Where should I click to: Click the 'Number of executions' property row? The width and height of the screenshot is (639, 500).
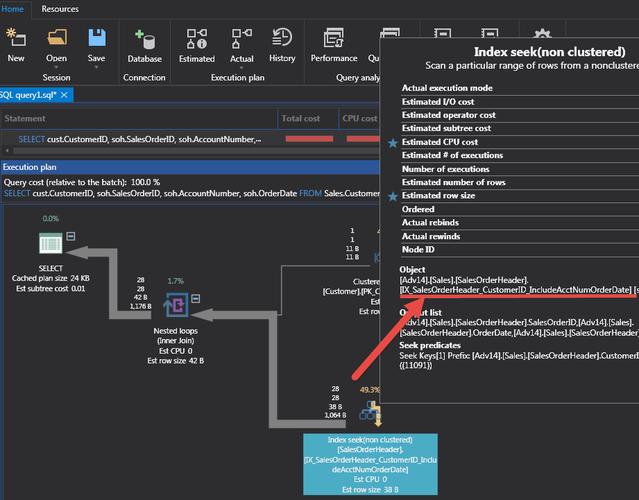click(520, 169)
